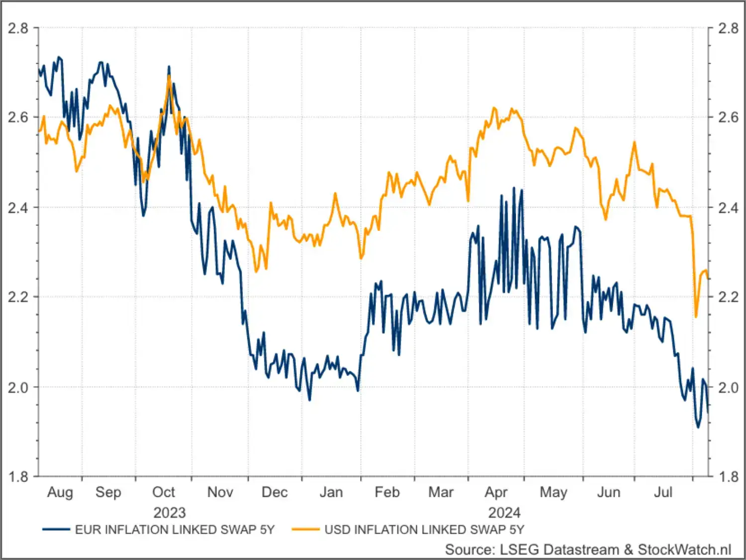
Task: Select the EUR INFLATION LINKED SWAP 5Y legend label
Action: click(x=175, y=530)
